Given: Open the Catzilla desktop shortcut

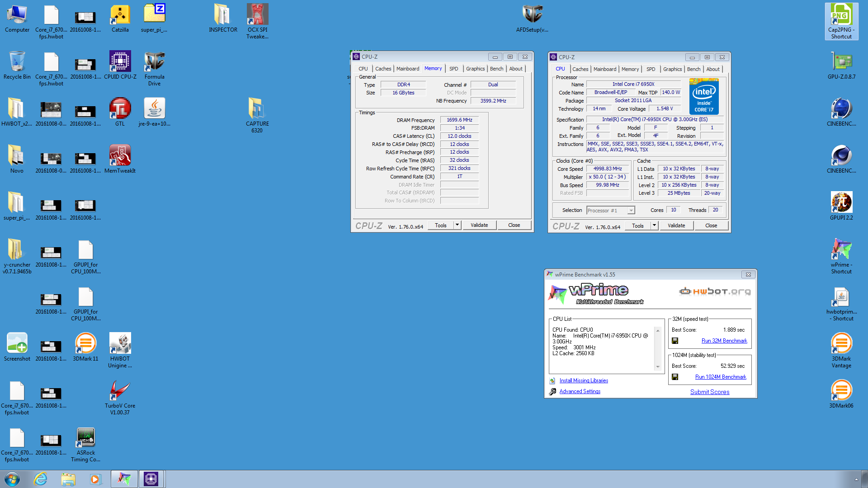Looking at the screenshot, I should pyautogui.click(x=120, y=19).
